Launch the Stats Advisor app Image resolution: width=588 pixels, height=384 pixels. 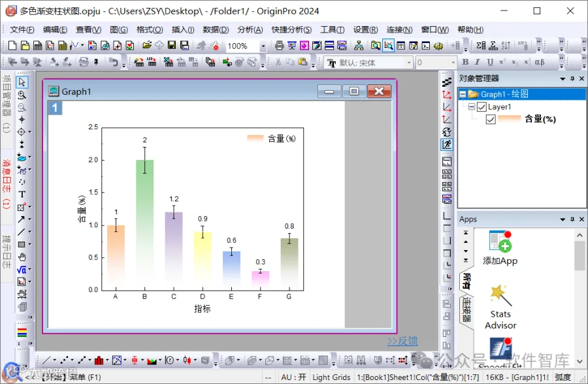500,308
